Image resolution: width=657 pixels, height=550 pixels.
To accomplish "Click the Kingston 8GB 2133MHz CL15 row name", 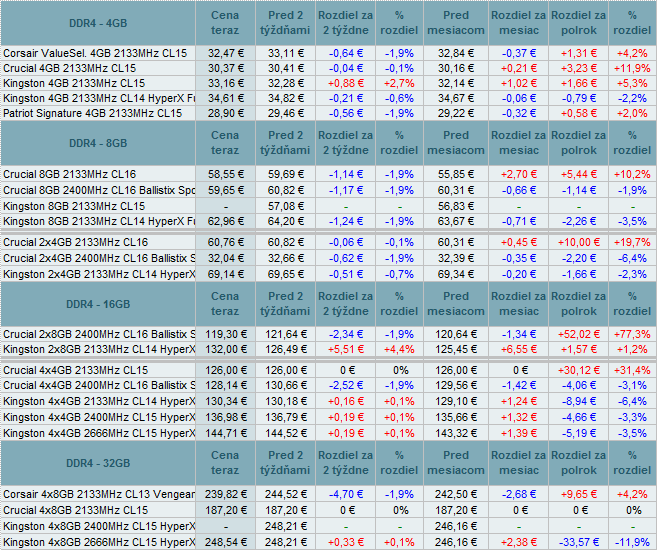I will pyautogui.click(x=74, y=206).
